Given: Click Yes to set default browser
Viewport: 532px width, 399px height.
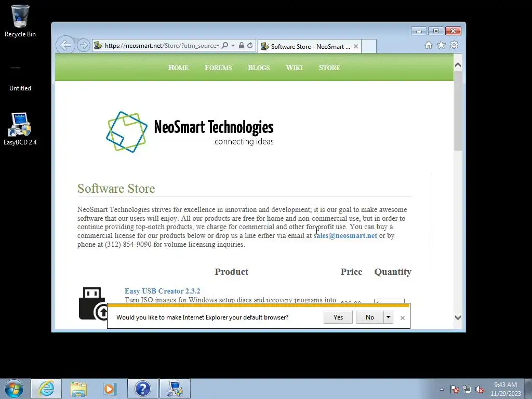Looking at the screenshot, I should point(338,317).
